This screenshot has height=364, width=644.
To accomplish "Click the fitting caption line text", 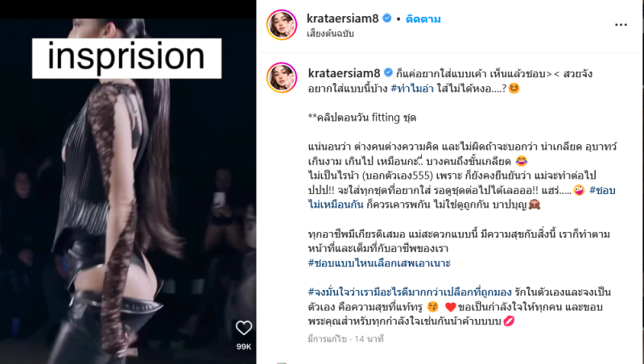I will pyautogui.click(x=361, y=118).
